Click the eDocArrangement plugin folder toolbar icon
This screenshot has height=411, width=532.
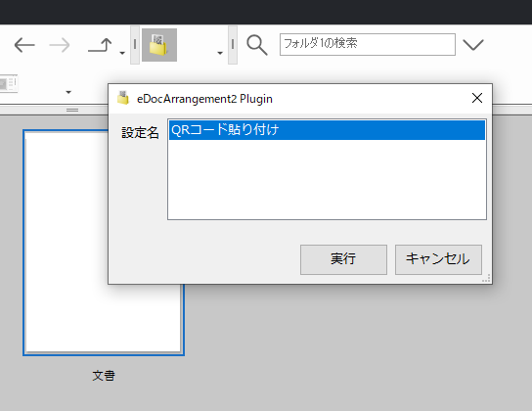pyautogui.click(x=159, y=45)
